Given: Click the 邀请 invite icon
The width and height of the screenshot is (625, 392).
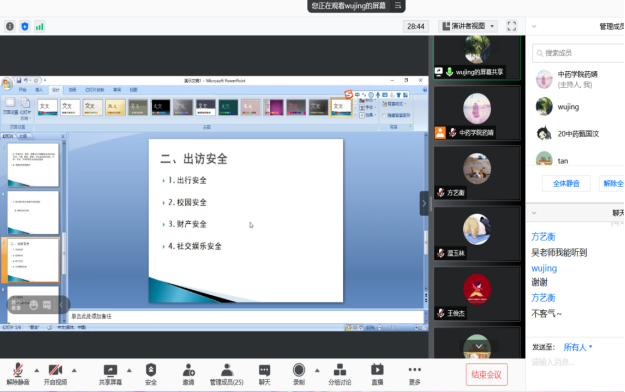Looking at the screenshot, I should click(x=188, y=374).
